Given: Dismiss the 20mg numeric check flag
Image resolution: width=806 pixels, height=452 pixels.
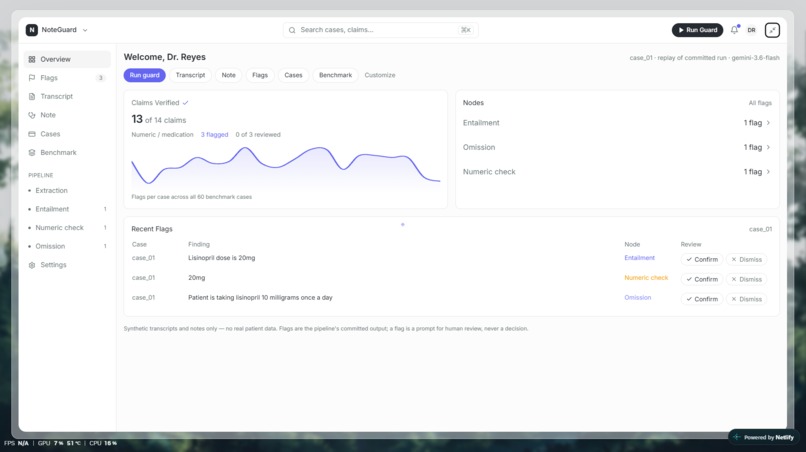Looking at the screenshot, I should tap(746, 279).
